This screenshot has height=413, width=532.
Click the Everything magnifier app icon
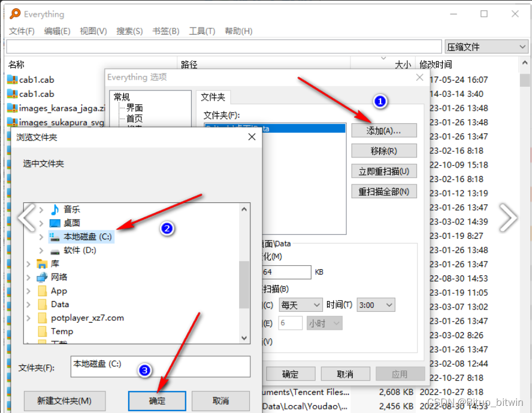[x=15, y=14]
